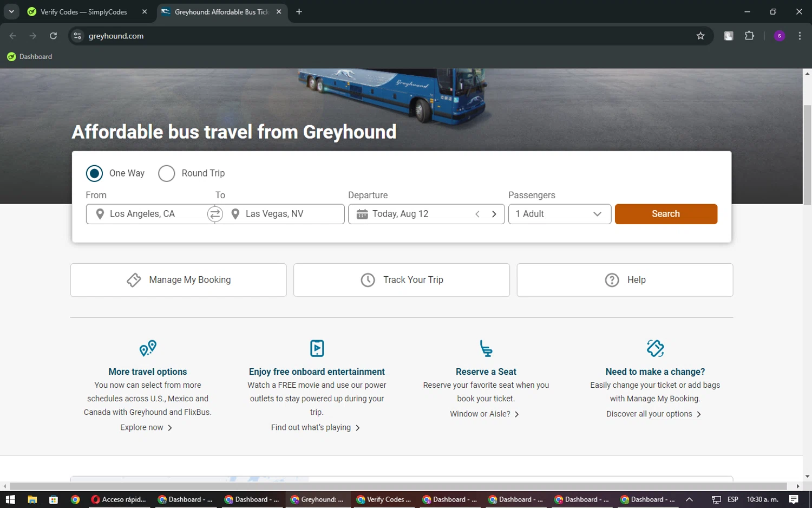Click the location pin in To field
The image size is (812, 508).
[235, 214]
